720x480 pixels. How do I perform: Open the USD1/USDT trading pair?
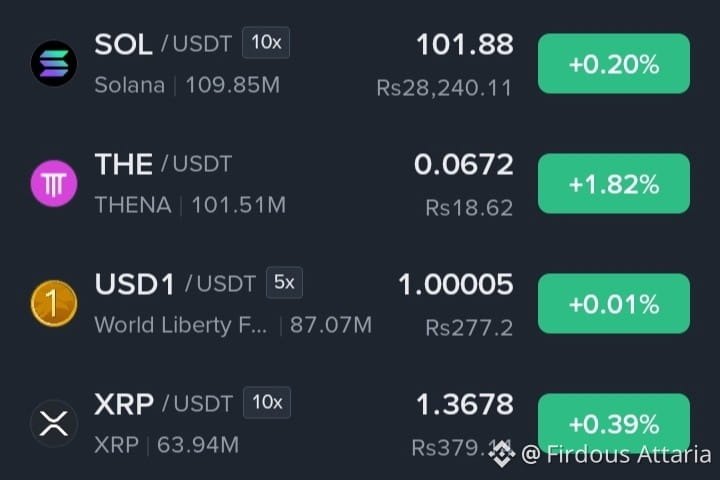[x=175, y=284]
